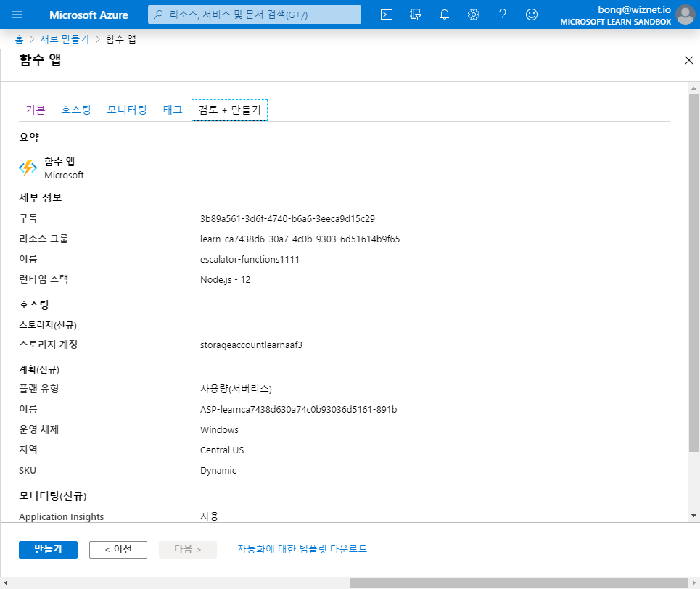Click the < 이전 button

tap(118, 549)
